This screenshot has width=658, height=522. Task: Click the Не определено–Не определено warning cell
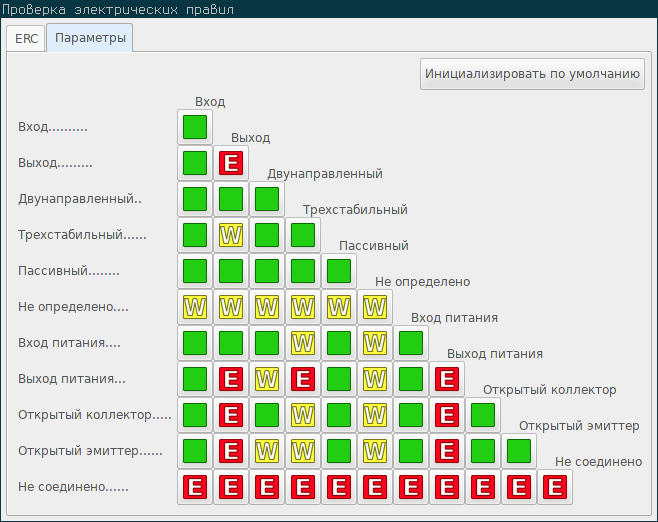375,307
